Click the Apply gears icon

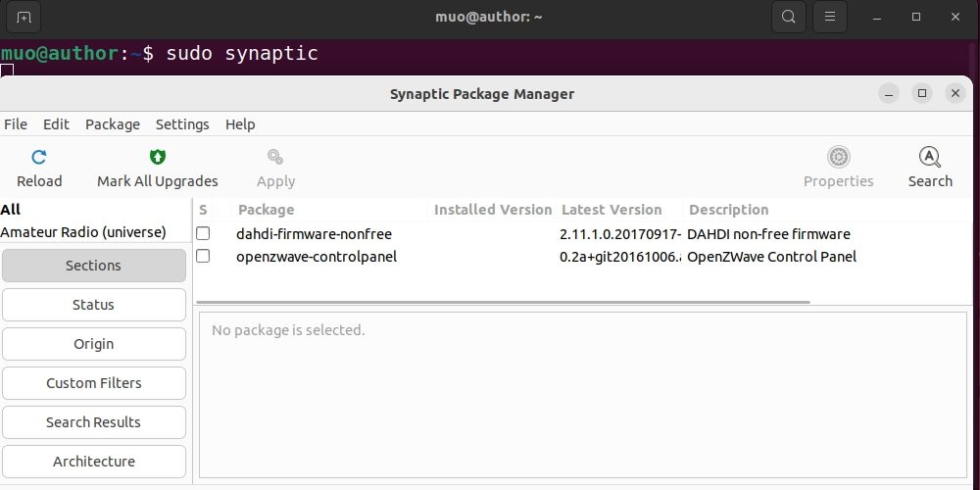click(x=275, y=157)
